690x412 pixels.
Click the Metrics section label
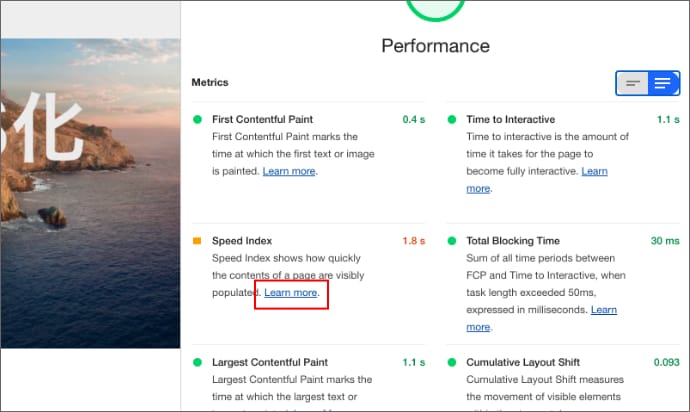210,82
